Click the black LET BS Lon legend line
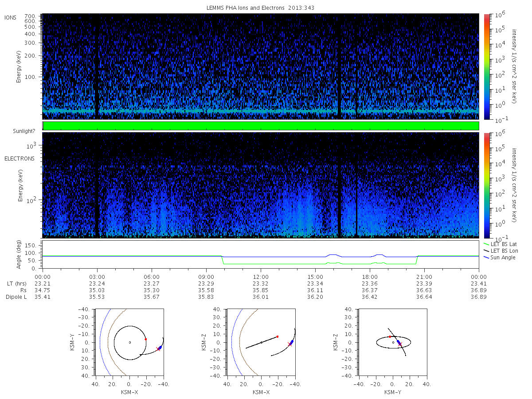The width and height of the screenshot is (532, 399). click(486, 251)
